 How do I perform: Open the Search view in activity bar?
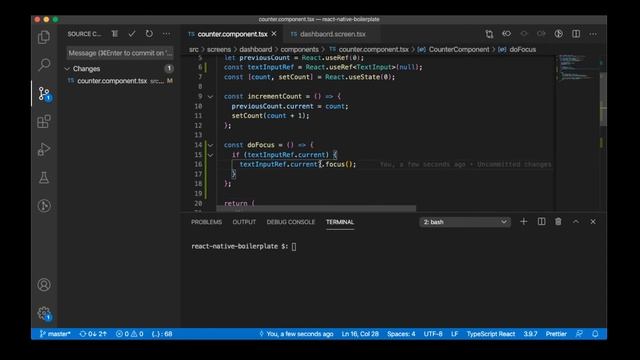[x=44, y=64]
